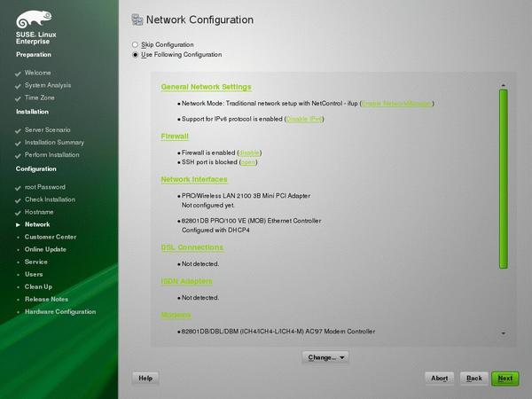This screenshot has height=399, width=532.
Task: Click Next to continue installation
Action: [505, 379]
